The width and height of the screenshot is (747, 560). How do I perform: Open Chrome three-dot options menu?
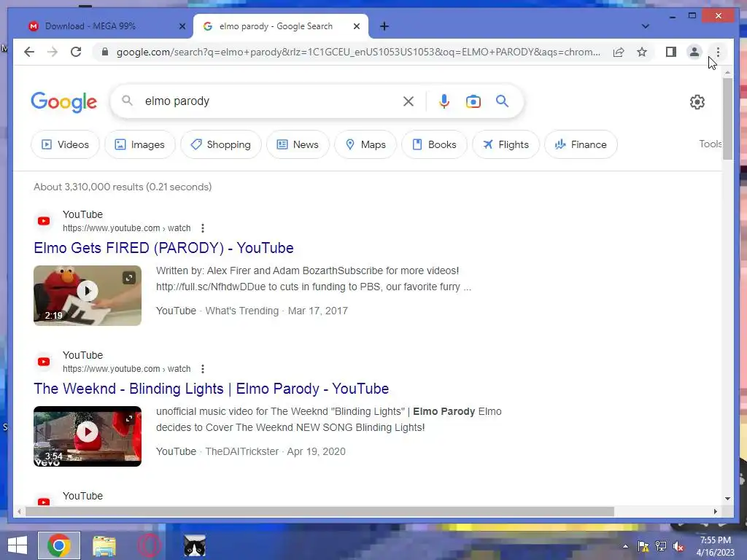(718, 52)
